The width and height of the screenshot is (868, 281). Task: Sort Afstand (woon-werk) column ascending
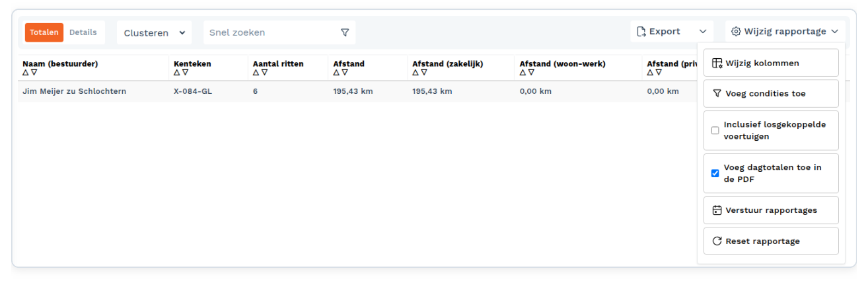pos(523,73)
